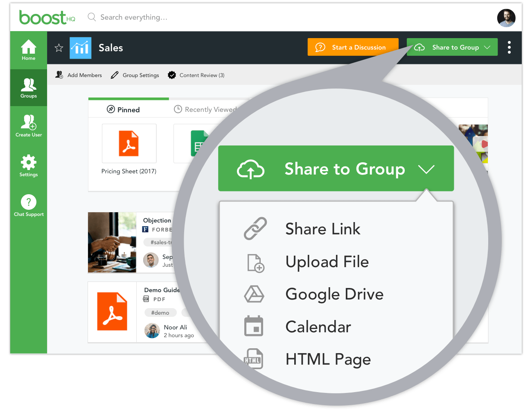Click the search magnifier icon

[x=92, y=17]
